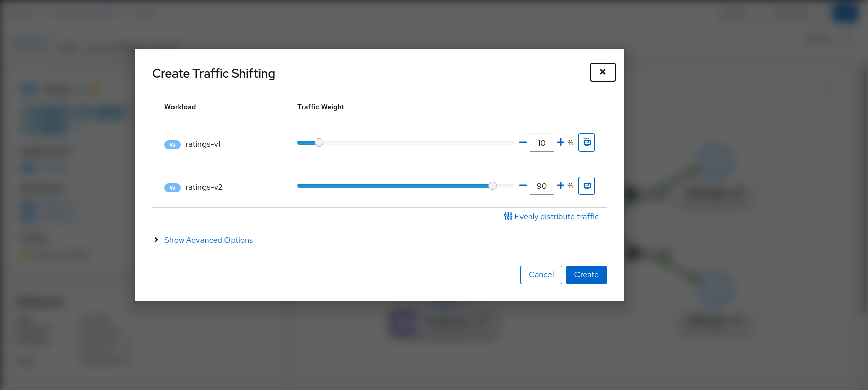Select the ratings-v1 workload name
The image size is (868, 390).
203,144
